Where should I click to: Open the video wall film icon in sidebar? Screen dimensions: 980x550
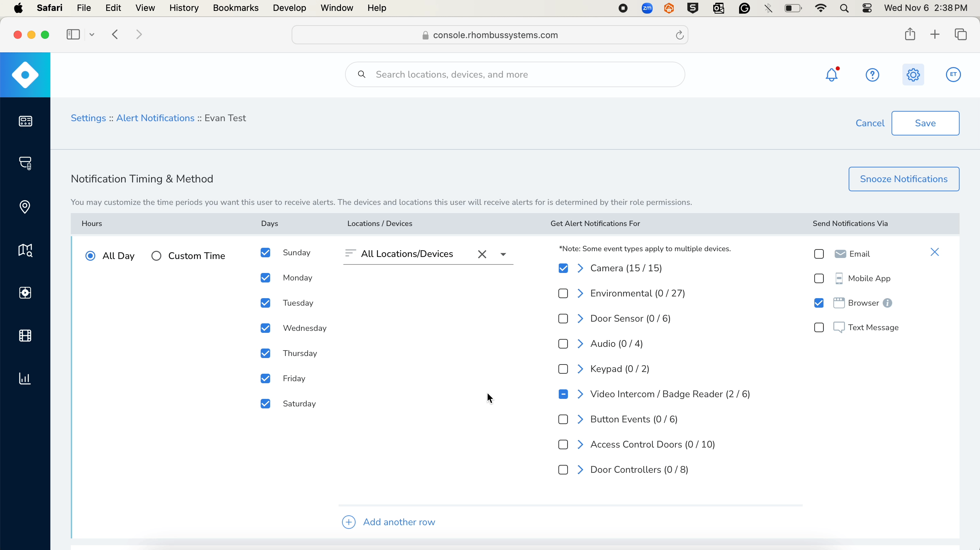[25, 336]
